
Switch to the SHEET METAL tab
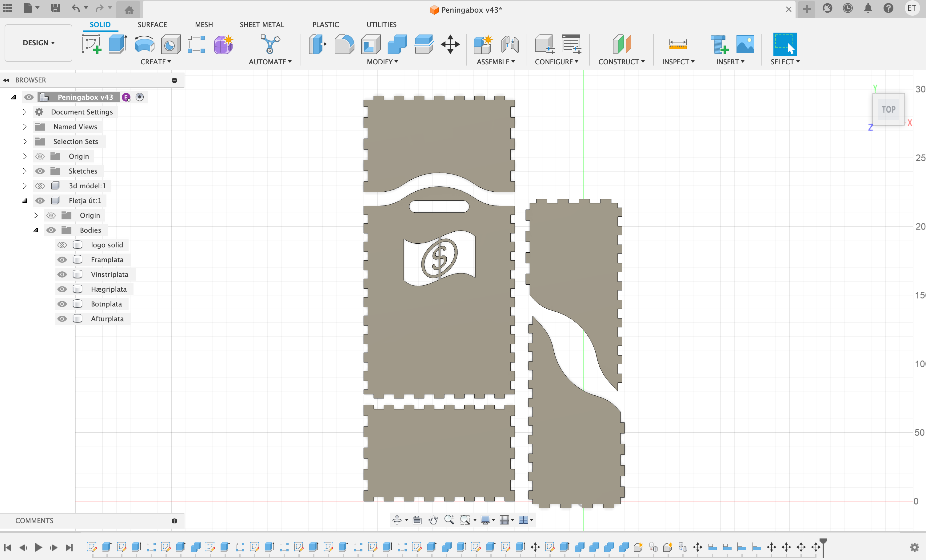262,24
